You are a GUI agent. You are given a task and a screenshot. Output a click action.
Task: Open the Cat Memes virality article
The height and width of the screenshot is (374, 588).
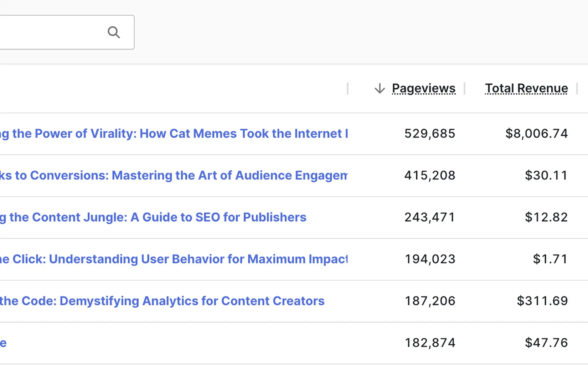coord(174,134)
